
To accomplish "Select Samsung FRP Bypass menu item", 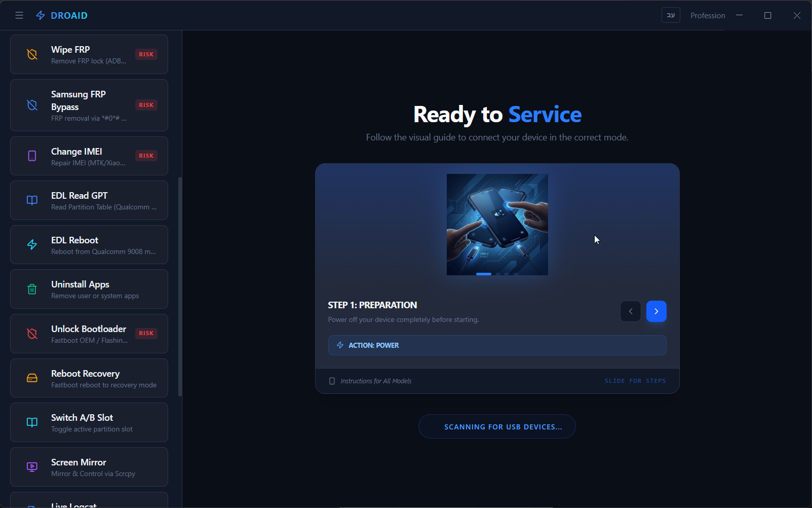I will 89,105.
